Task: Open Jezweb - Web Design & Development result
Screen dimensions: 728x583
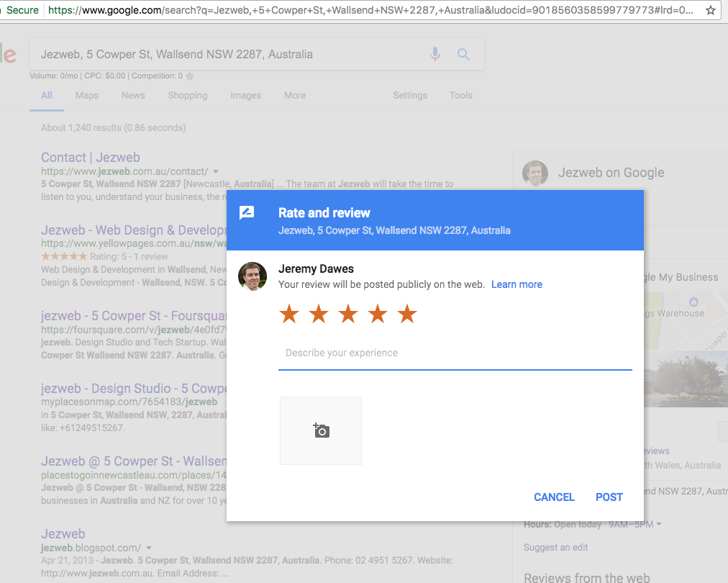Action: pyautogui.click(x=134, y=230)
